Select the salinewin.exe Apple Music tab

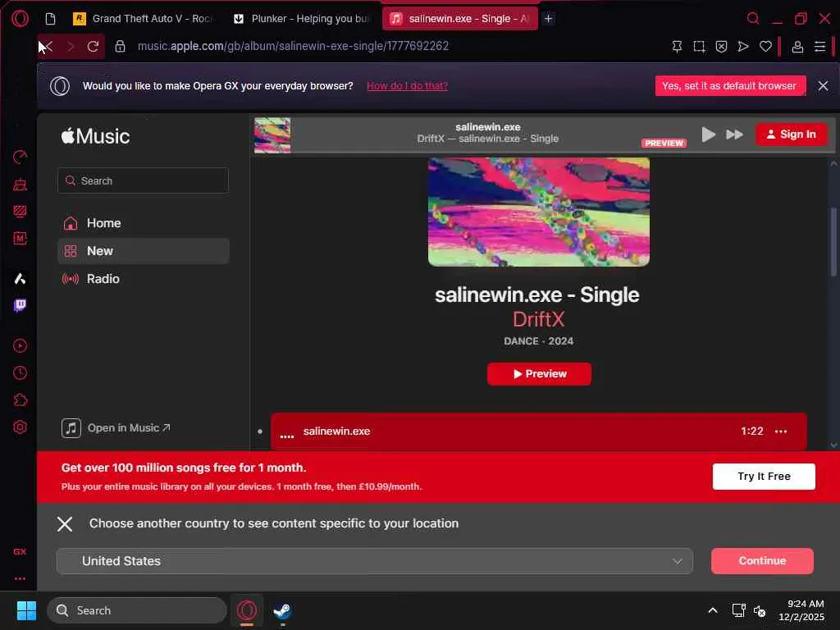[459, 19]
